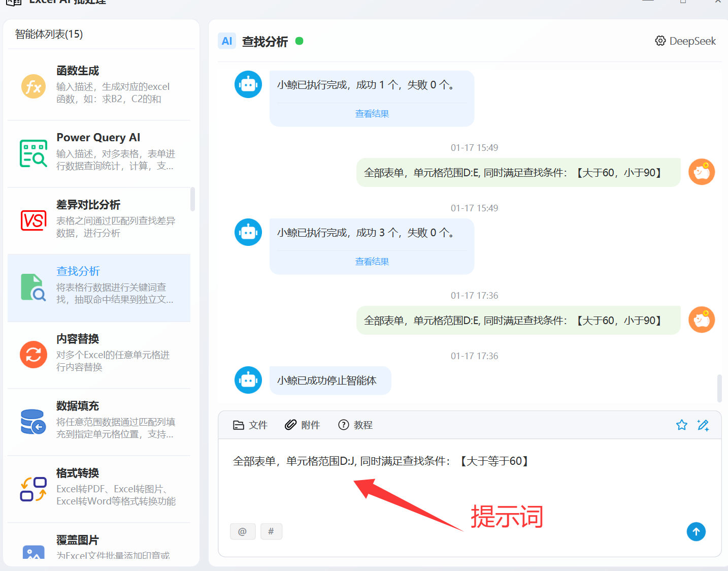Viewport: 728px width, 571px height.
Task: Open the 函数生成 fx agent icon
Action: [x=34, y=86]
